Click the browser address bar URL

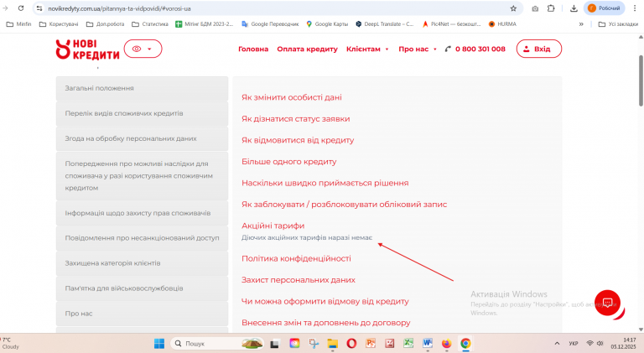pos(119,8)
